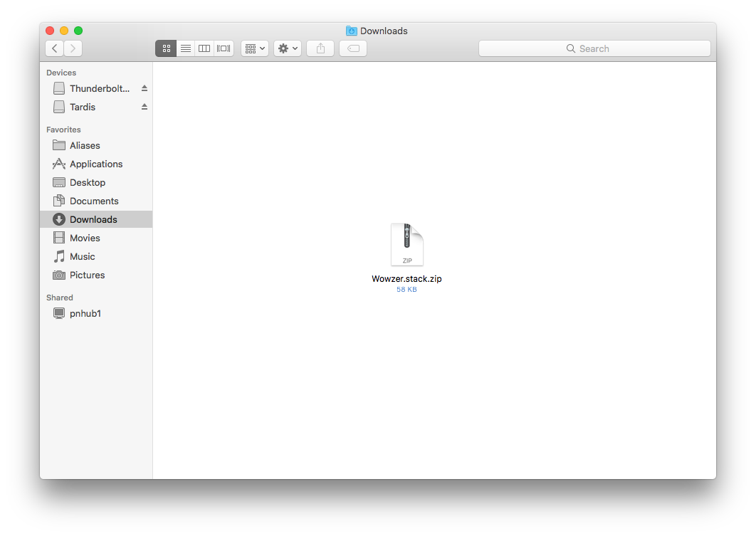Close the Finder window
This screenshot has height=536, width=756.
coord(50,31)
